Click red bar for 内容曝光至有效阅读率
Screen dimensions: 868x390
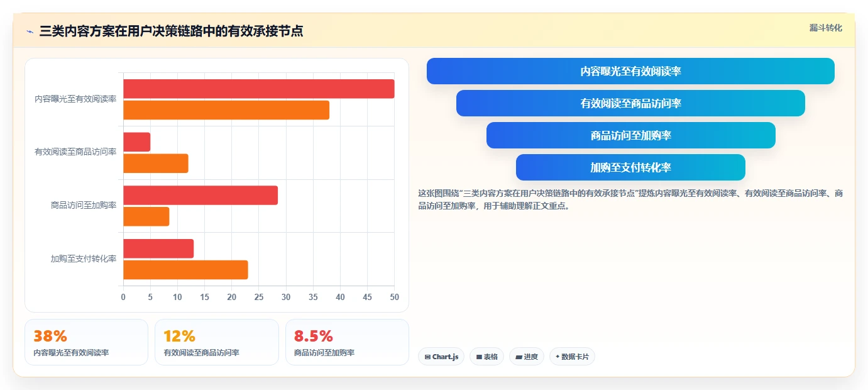[x=259, y=89]
